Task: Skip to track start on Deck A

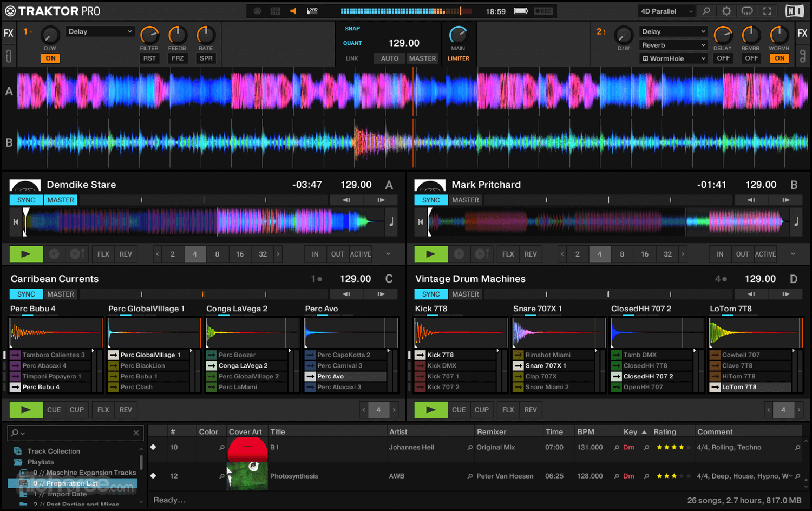Action: (16, 222)
